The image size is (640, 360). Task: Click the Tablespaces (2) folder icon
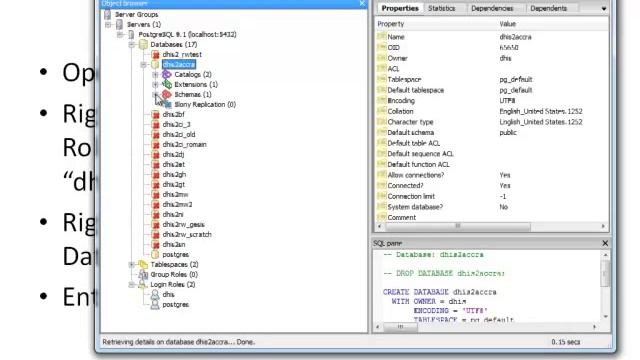coord(143,264)
